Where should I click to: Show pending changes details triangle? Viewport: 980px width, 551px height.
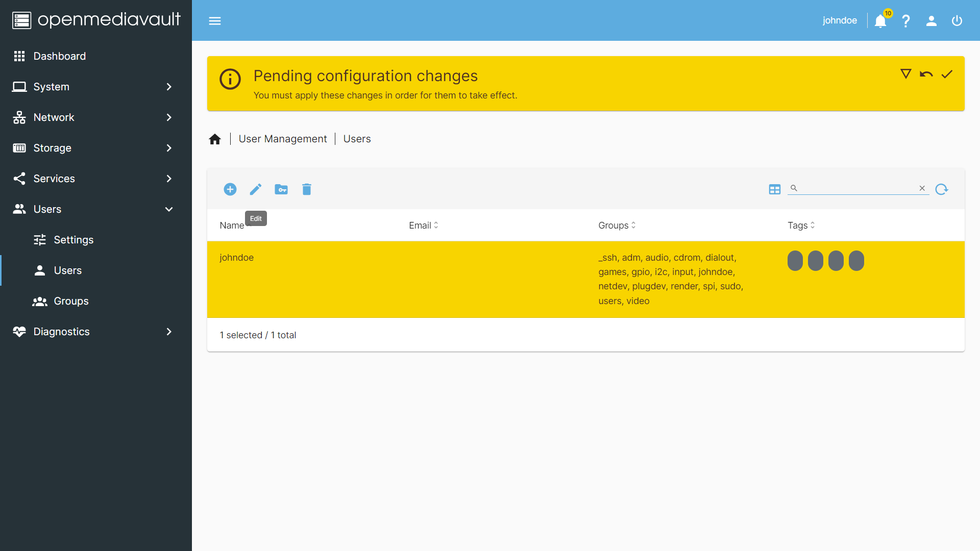pyautogui.click(x=906, y=74)
